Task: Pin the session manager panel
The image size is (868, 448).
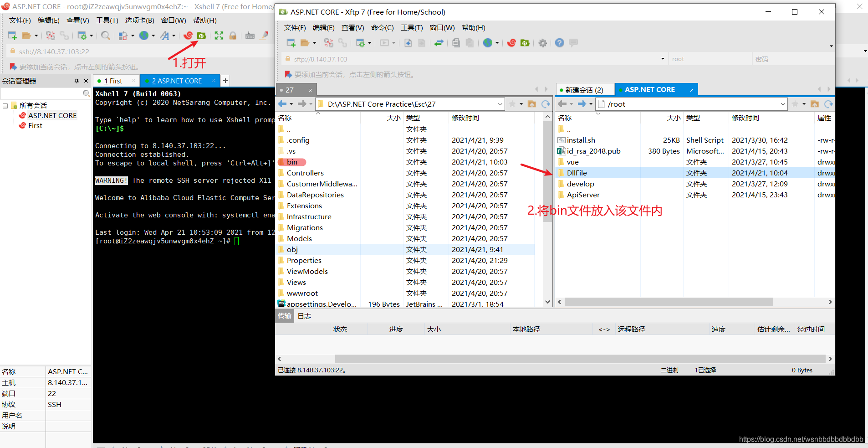Action: coord(77,81)
